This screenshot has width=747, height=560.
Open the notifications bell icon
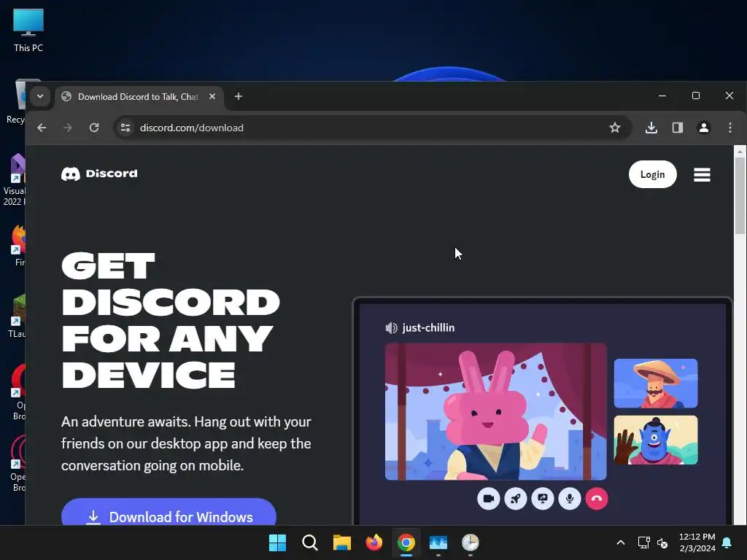(x=727, y=542)
